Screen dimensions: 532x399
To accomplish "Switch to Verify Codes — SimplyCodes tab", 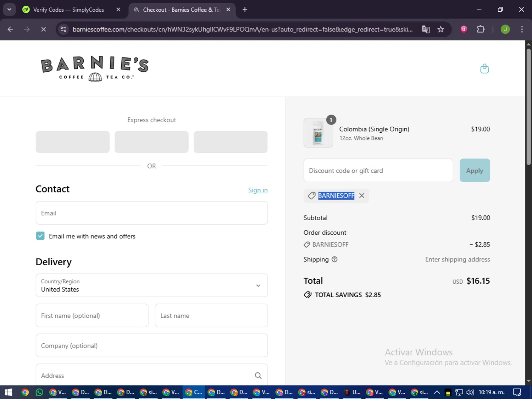I will 68,10.
